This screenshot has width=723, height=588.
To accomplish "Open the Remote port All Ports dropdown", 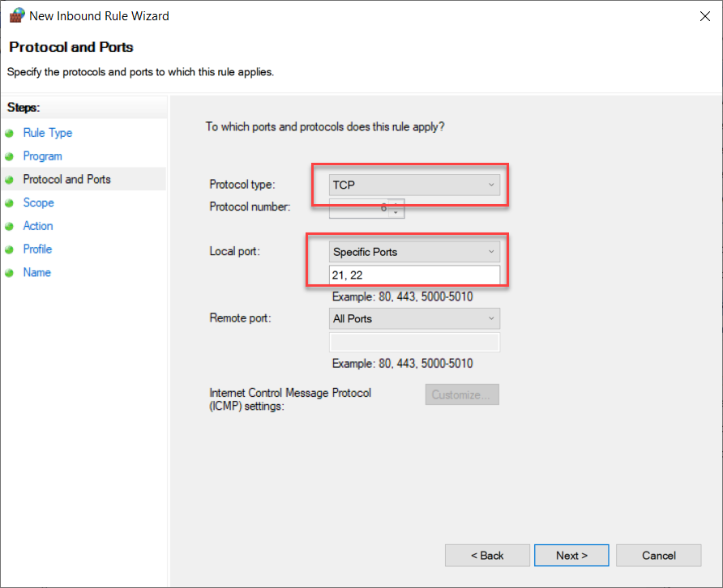I will point(414,318).
